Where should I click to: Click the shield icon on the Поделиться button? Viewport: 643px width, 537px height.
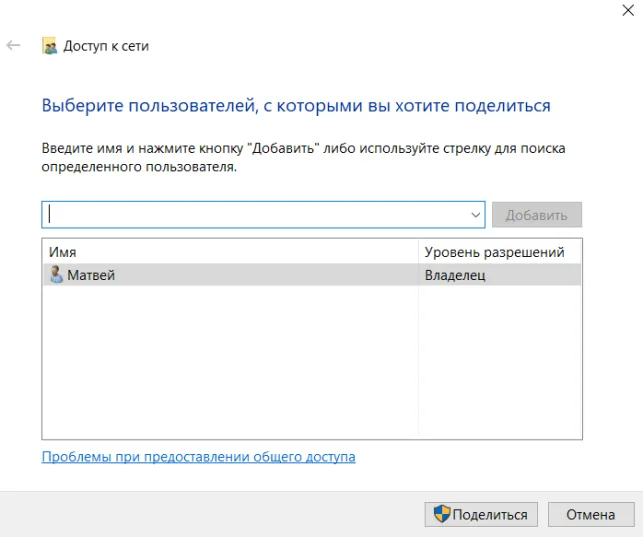tap(441, 514)
